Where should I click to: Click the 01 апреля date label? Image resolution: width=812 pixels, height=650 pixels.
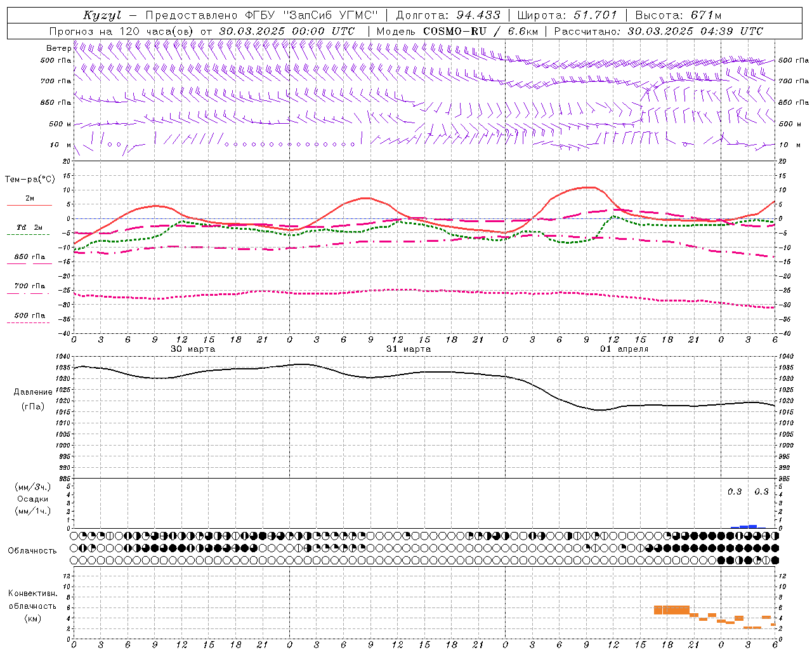tap(624, 349)
